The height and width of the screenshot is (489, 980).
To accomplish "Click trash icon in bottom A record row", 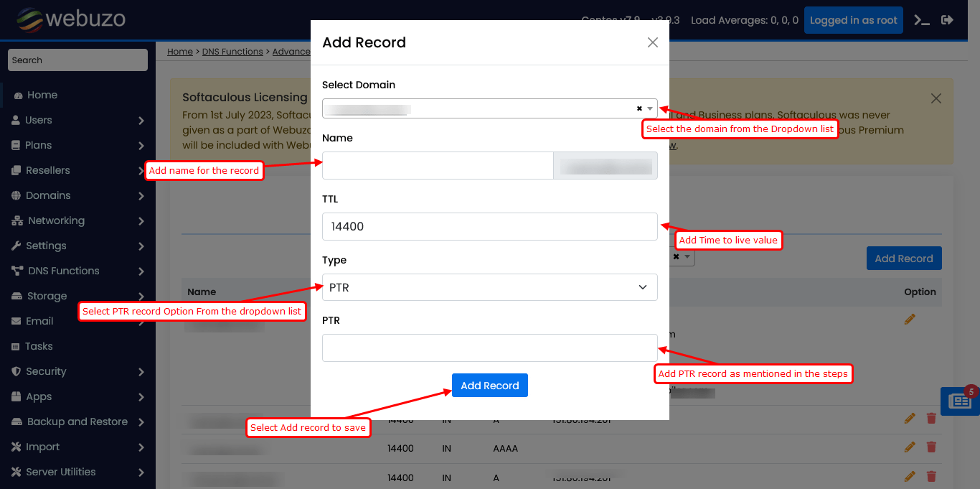I will coord(931,476).
